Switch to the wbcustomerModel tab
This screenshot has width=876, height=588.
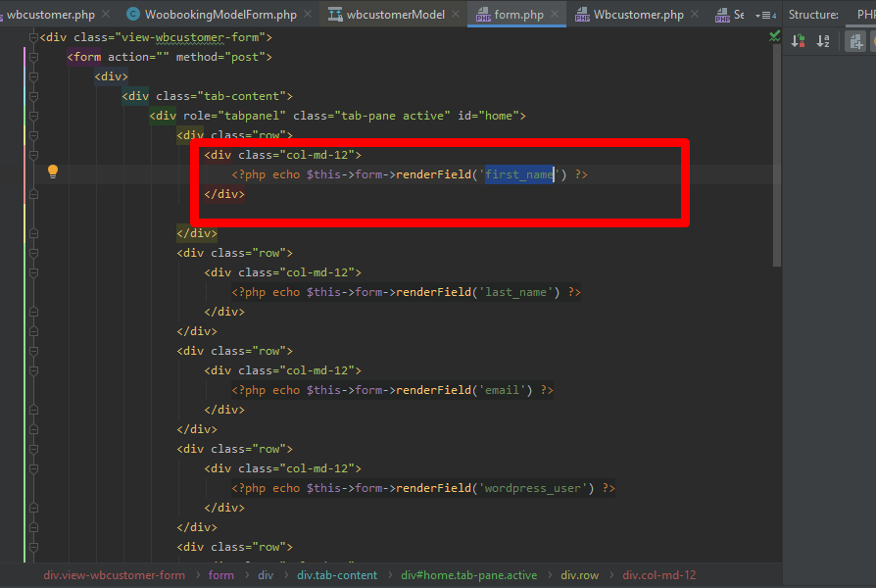(x=395, y=15)
